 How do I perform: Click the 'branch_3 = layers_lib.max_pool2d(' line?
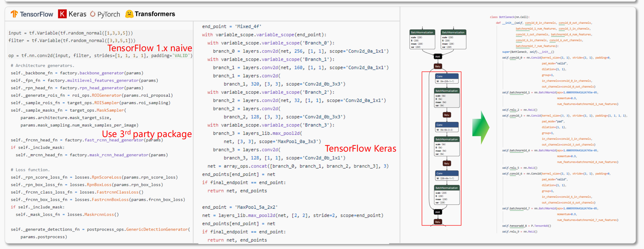pyautogui.click(x=258, y=133)
